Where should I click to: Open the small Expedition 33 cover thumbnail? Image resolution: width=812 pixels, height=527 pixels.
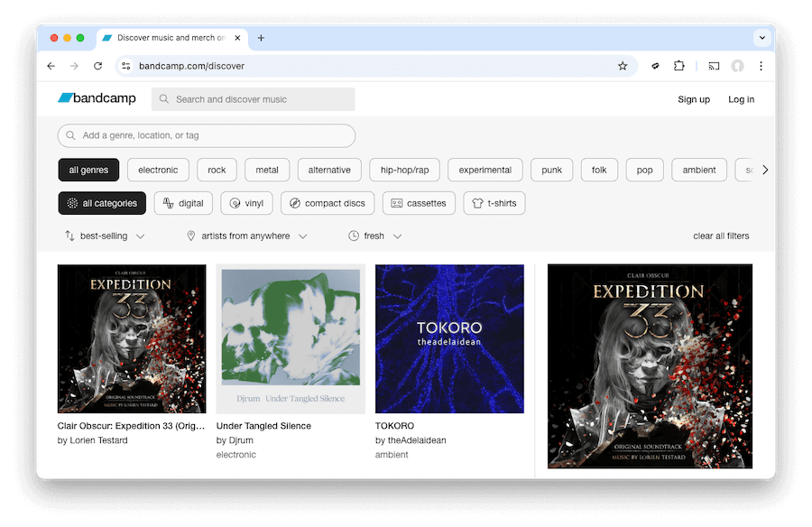(x=132, y=339)
